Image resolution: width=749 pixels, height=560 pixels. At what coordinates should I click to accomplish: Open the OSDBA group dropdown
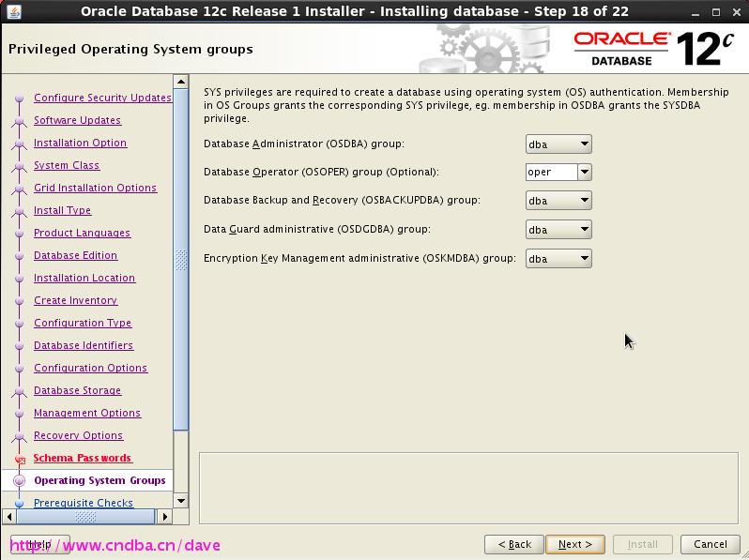coord(558,144)
